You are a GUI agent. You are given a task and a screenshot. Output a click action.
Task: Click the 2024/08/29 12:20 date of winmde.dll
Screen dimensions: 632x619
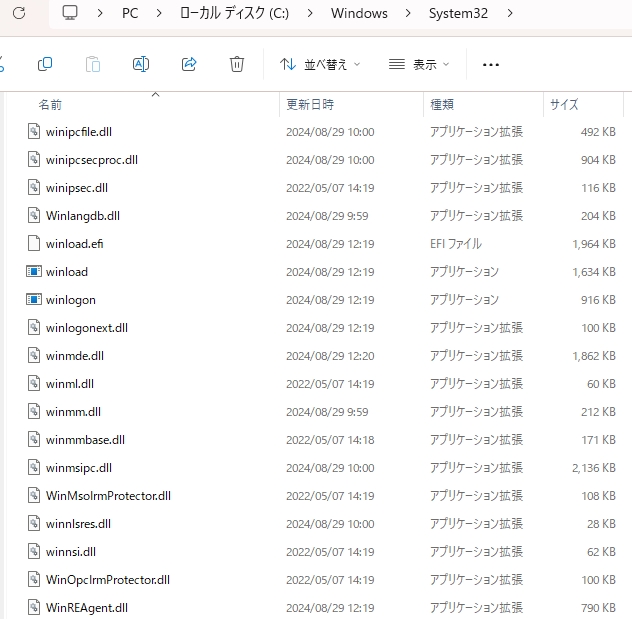click(330, 356)
